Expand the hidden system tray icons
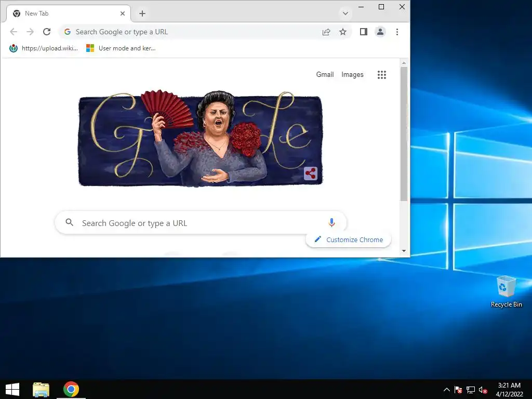The image size is (532, 399). (x=447, y=390)
